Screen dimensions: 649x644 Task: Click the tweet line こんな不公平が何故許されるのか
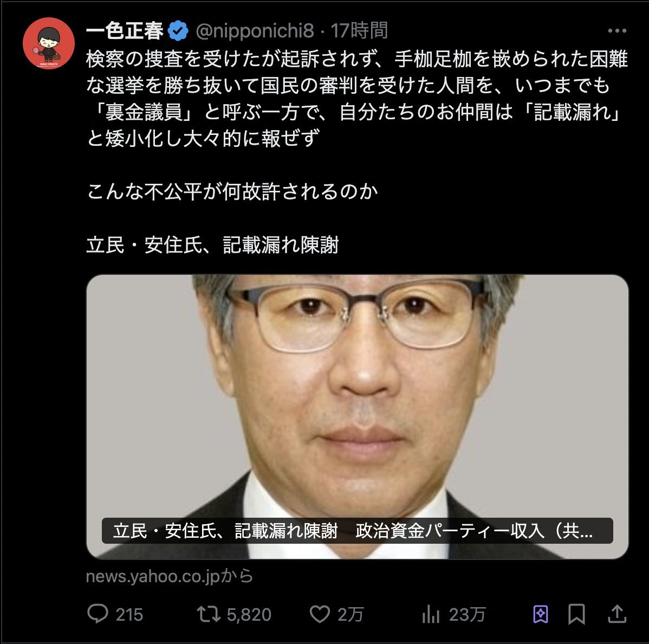(x=232, y=192)
